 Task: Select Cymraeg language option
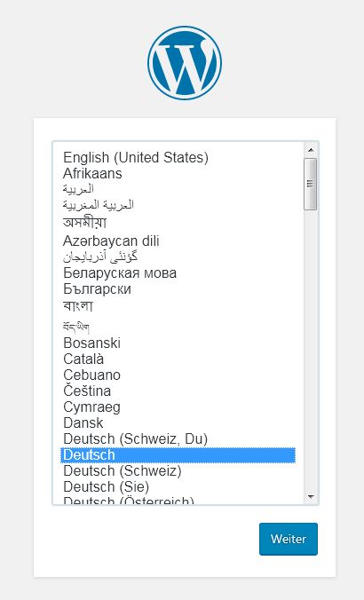pos(91,407)
